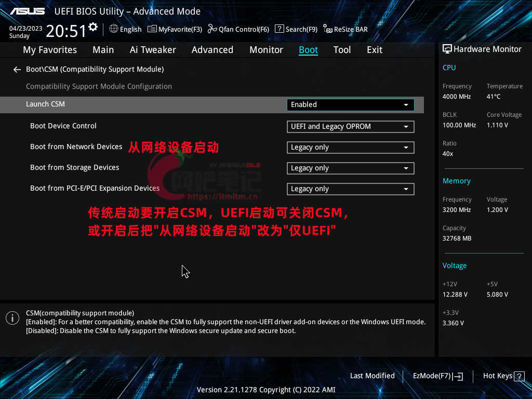Click Last Modified button
This screenshot has width=532, height=399.
[x=373, y=376]
